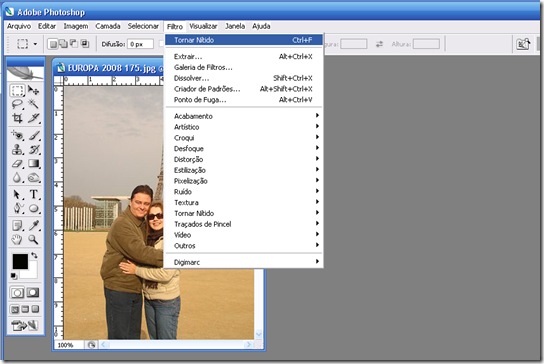Switch foreground and background colors

click(x=34, y=255)
